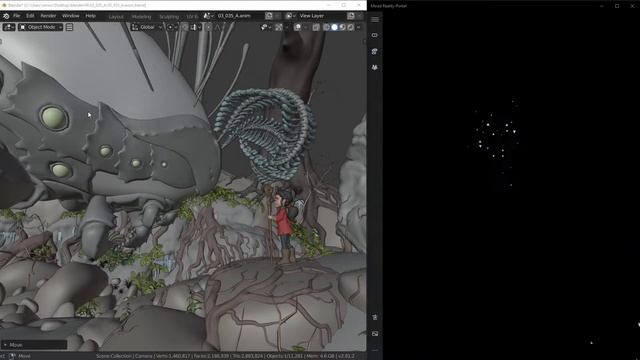
Task: Open the scene browse dropdown icon
Action: pyautogui.click(x=208, y=16)
